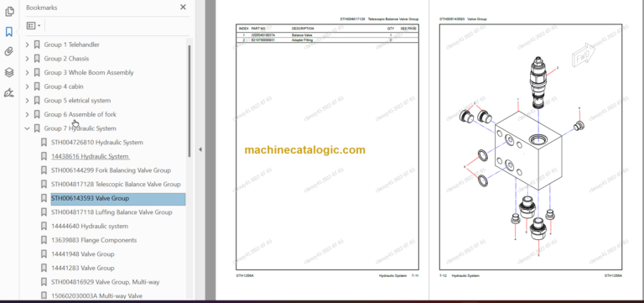Click bookmark icon beside Group 7 Hydraulic
Viewport: 644px width, 303px height.
click(x=37, y=128)
